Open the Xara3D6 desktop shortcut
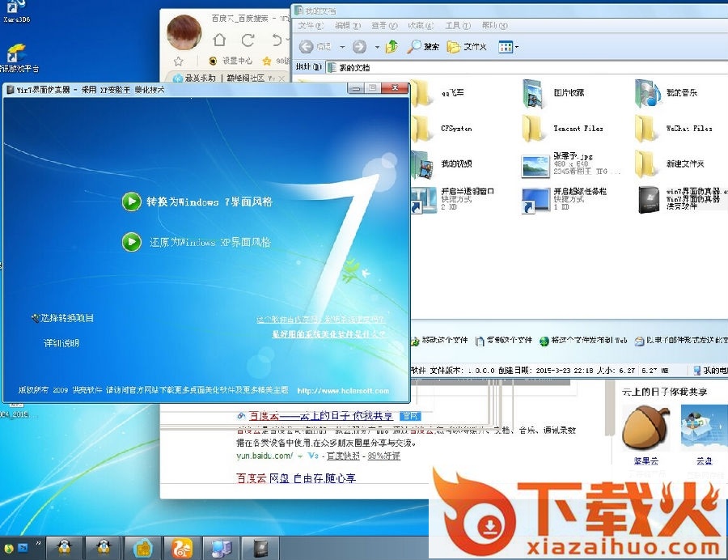Image resolution: width=728 pixels, height=560 pixels. coord(16,11)
